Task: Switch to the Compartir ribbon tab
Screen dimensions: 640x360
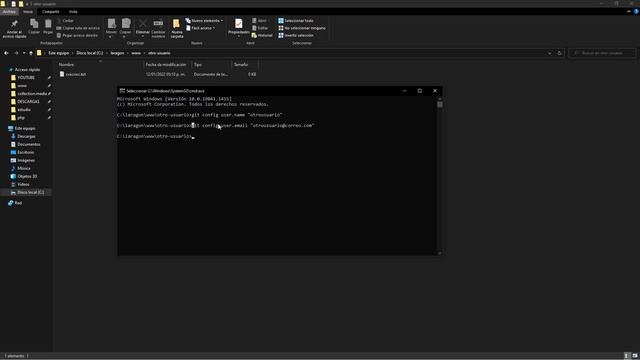Action: (x=51, y=11)
